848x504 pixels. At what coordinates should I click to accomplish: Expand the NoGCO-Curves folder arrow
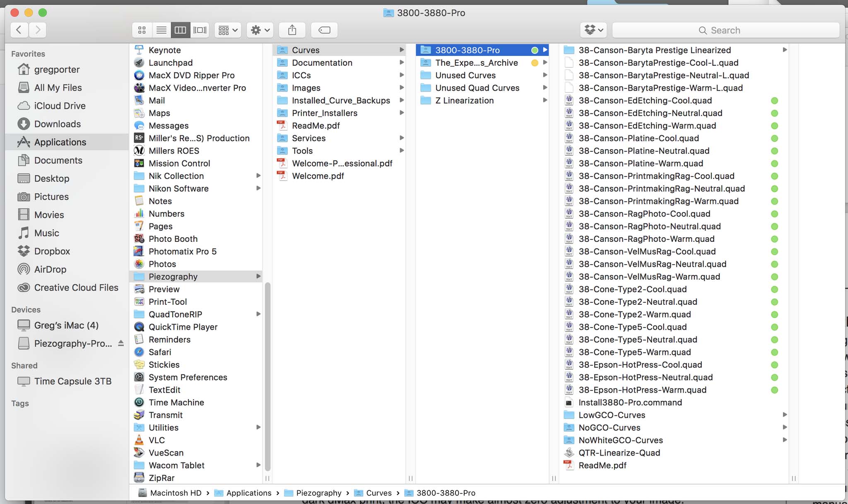(785, 427)
